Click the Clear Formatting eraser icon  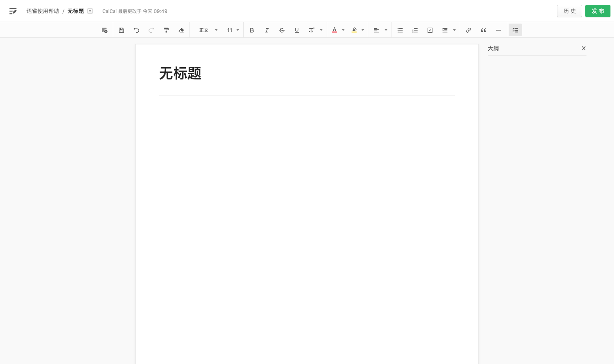[181, 30]
